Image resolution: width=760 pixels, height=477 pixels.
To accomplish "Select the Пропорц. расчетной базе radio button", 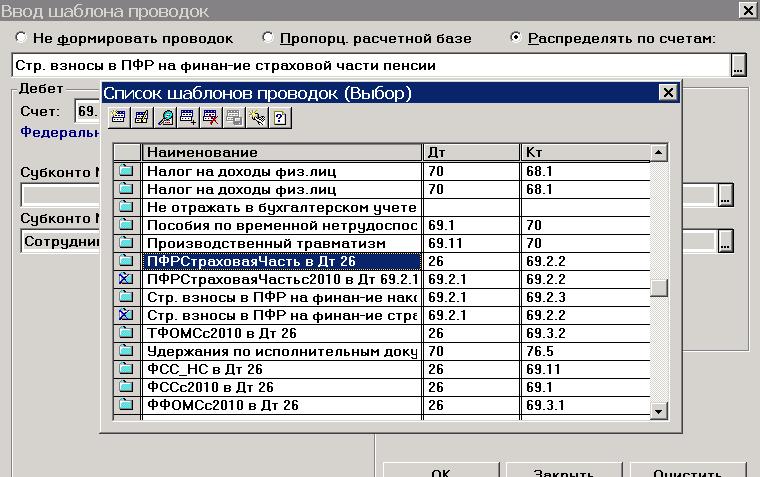I will click(x=268, y=37).
